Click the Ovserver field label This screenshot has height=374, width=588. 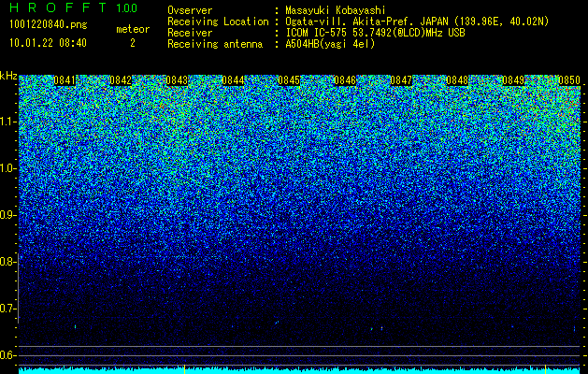[x=190, y=10]
